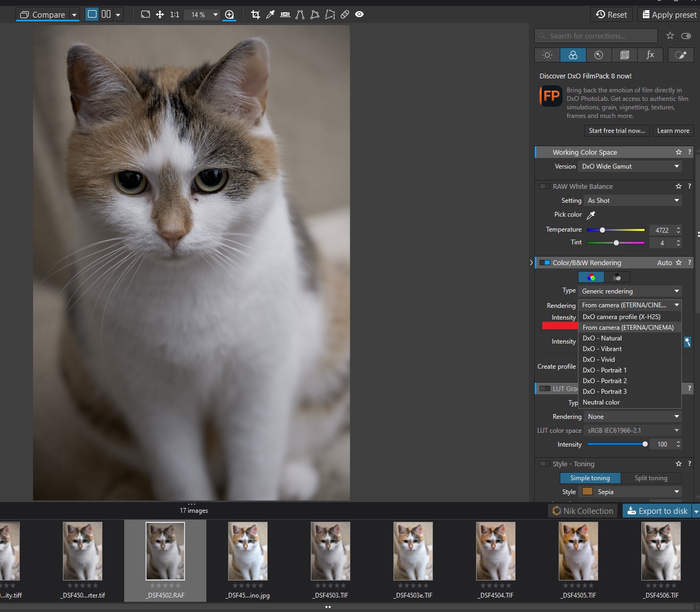Click Start free trial now button
Image resolution: width=700 pixels, height=612 pixels.
point(616,131)
